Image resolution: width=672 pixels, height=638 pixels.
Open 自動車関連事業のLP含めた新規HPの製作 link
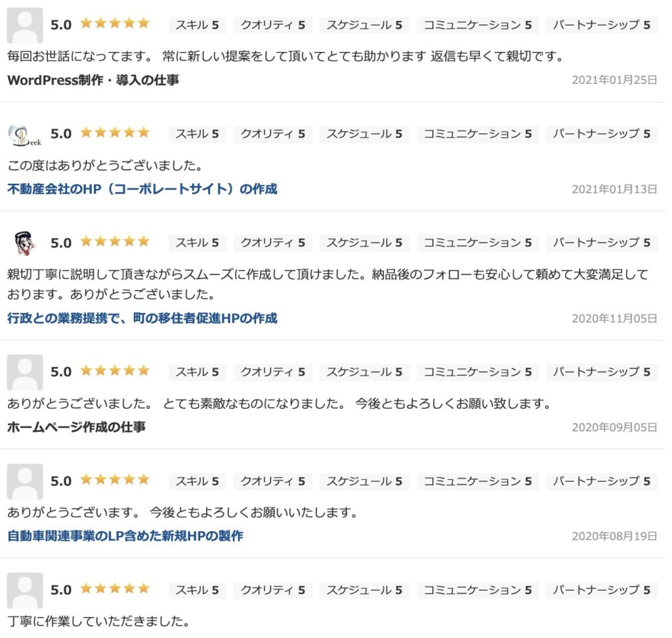tap(125, 536)
